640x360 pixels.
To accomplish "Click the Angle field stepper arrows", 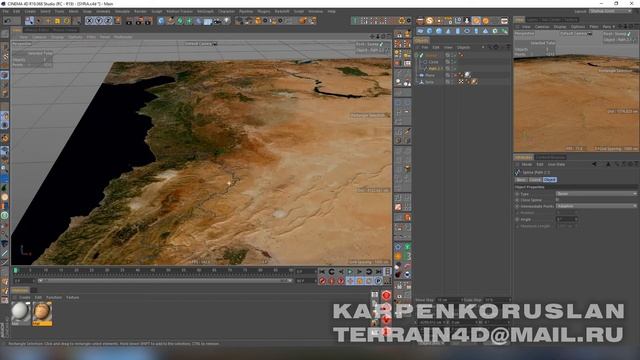I will [x=576, y=219].
